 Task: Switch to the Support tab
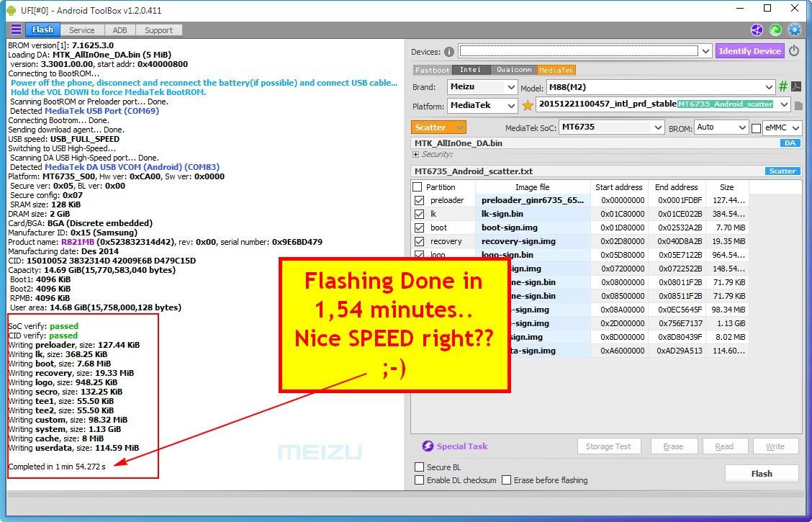tap(158, 30)
